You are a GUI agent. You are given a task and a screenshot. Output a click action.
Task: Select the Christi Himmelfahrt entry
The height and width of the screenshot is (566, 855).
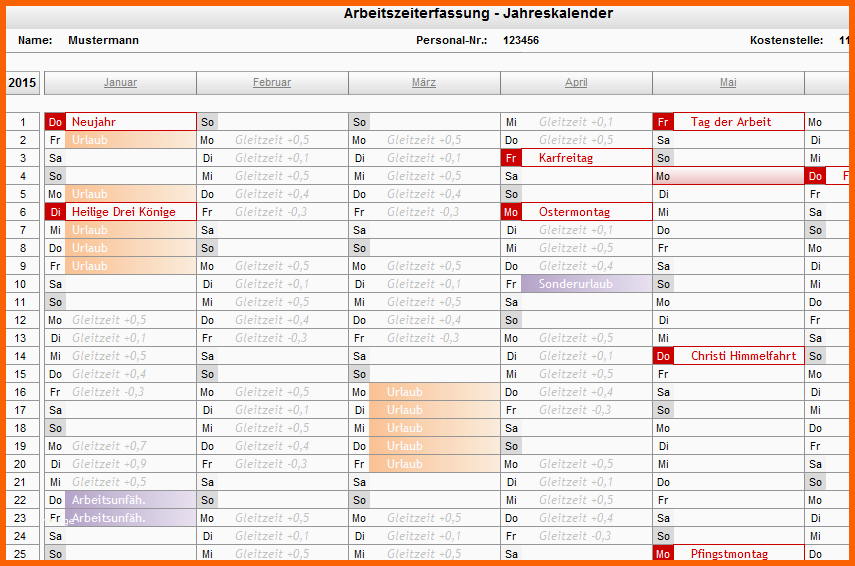[739, 356]
